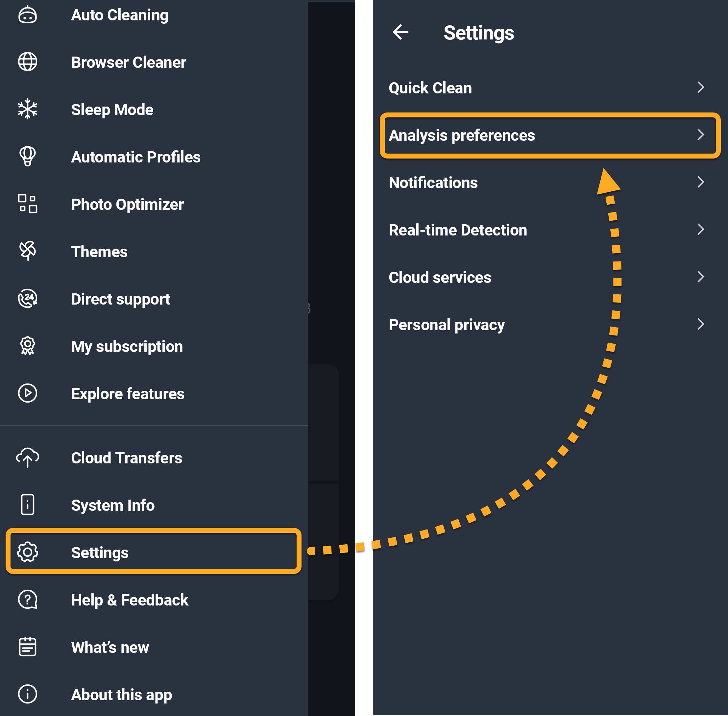The image size is (728, 716).
Task: Select Explore features menu entry
Action: pos(128,394)
